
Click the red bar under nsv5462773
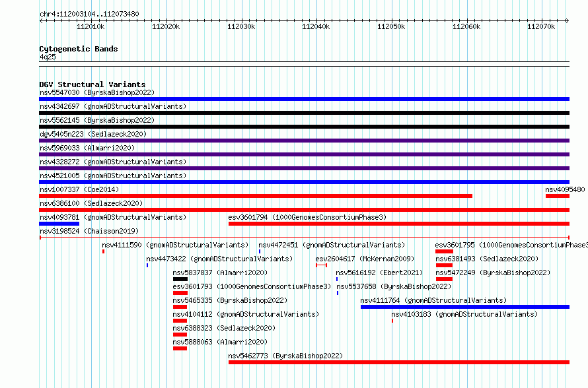[x=399, y=362]
